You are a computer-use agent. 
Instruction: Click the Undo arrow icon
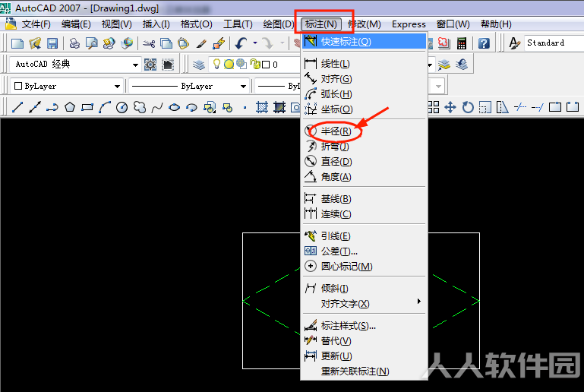coord(241,43)
